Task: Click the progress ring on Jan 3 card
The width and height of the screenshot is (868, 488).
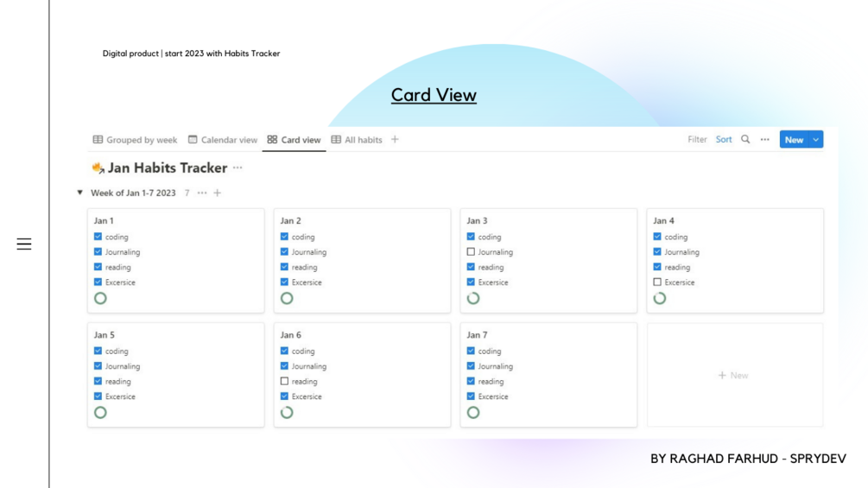Action: click(473, 298)
